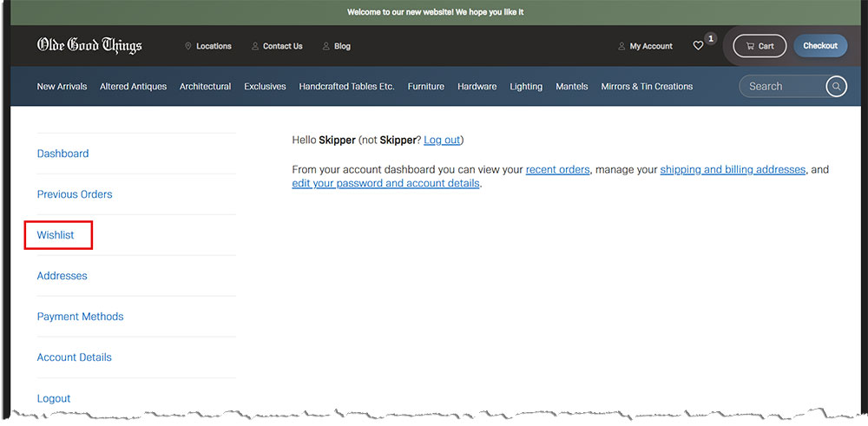Browse the Hardware category
The width and height of the screenshot is (868, 426).
tap(477, 86)
